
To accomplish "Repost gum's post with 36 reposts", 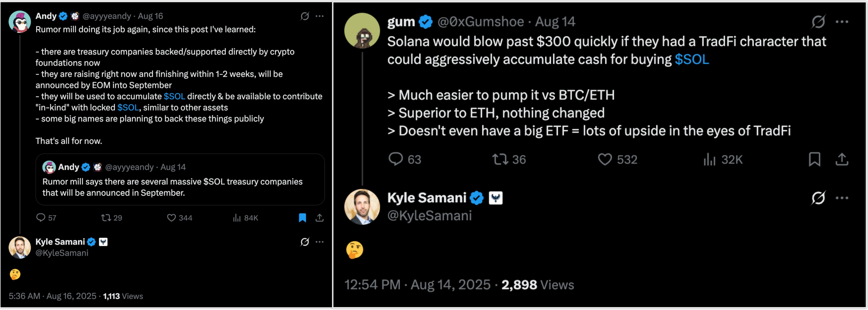I will coord(500,159).
